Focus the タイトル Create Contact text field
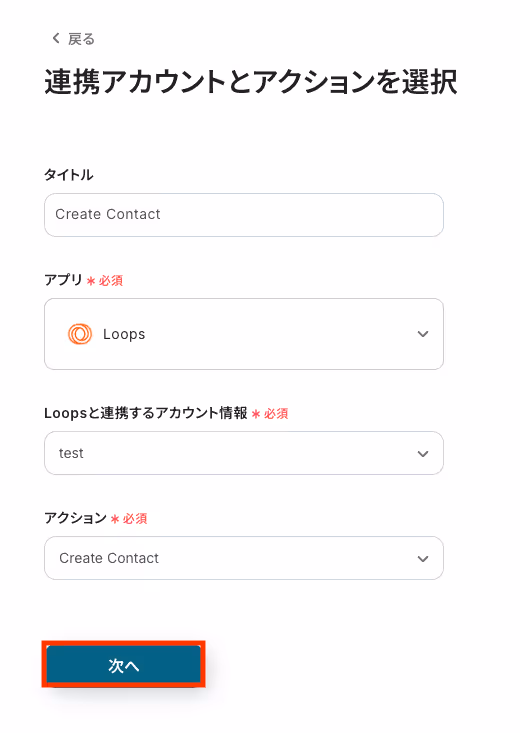Viewport: 520px width, 733px height. 244,215
